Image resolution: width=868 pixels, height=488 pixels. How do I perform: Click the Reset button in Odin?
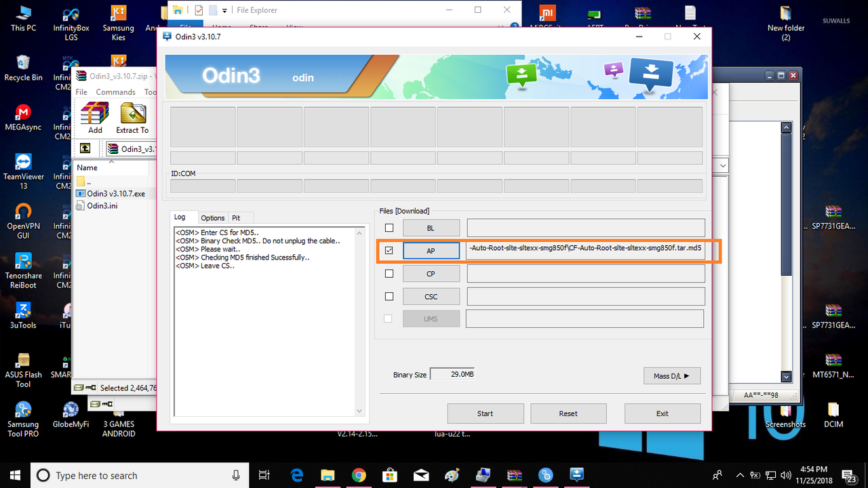point(568,413)
